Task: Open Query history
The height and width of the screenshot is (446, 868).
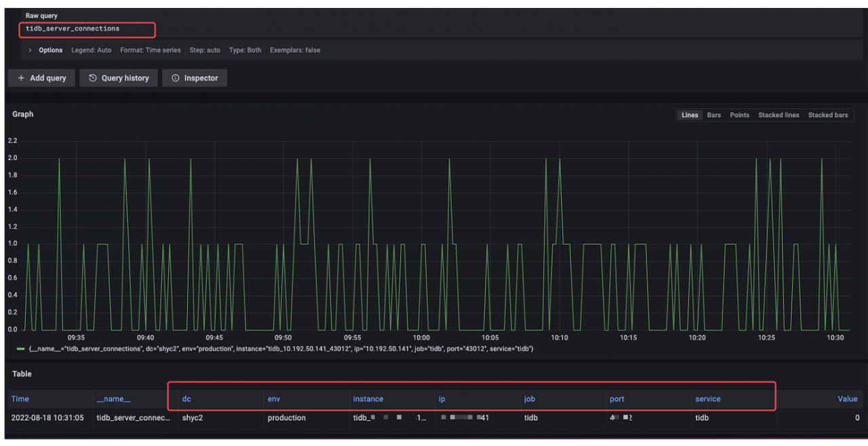Action: click(x=119, y=78)
